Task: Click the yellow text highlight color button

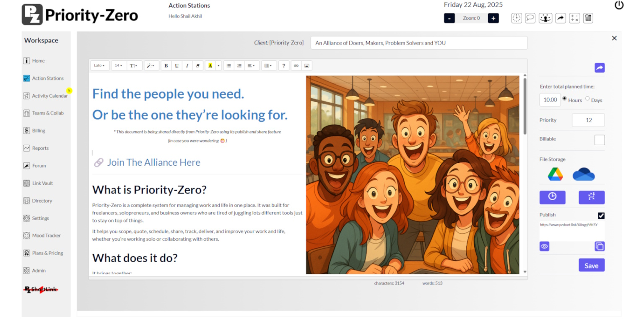Action: tap(210, 66)
